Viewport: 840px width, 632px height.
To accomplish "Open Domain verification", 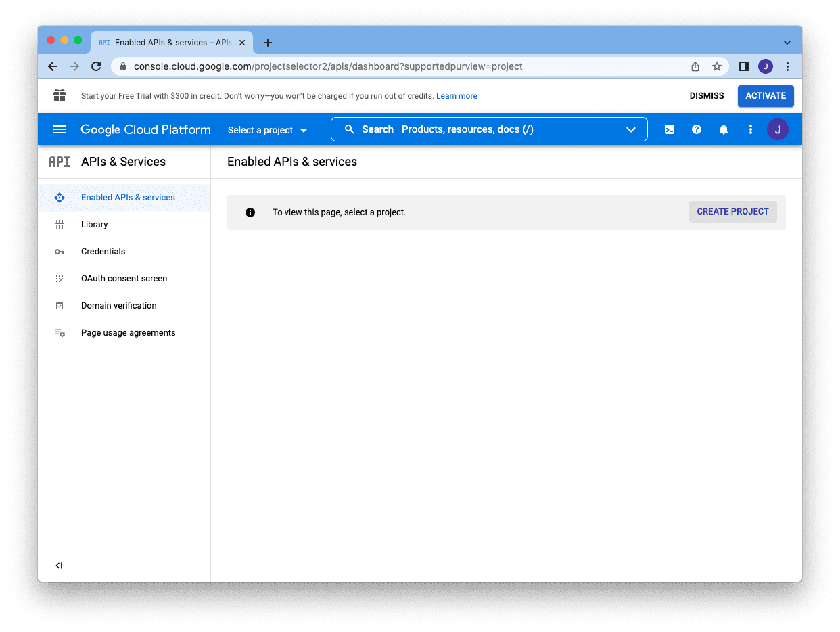I will click(x=124, y=306).
